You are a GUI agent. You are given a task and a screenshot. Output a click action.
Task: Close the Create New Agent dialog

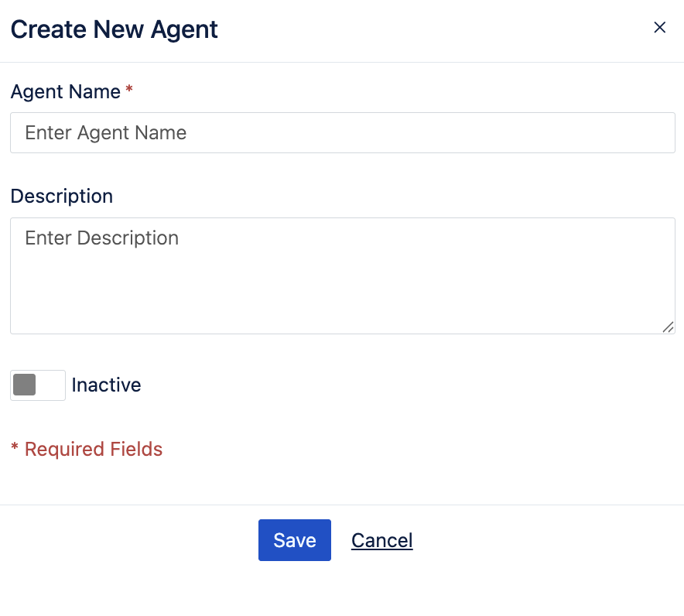659,28
